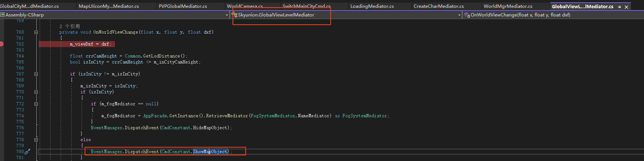Click the "2 个引用" references link

tap(70, 26)
